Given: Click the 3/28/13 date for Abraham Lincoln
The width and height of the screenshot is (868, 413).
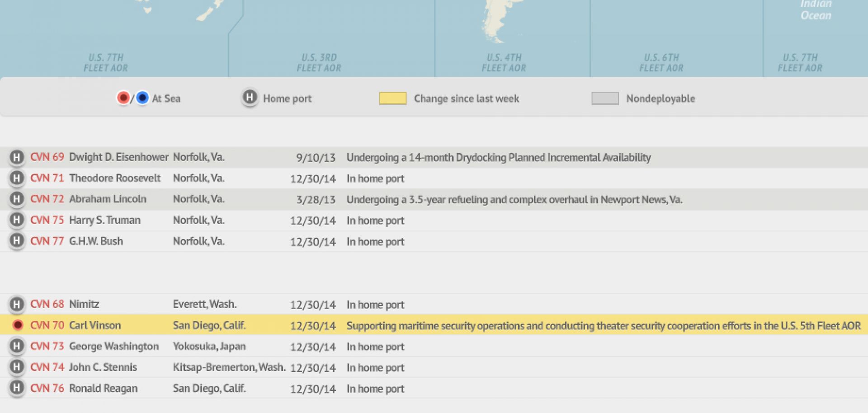Looking at the screenshot, I should tap(316, 200).
